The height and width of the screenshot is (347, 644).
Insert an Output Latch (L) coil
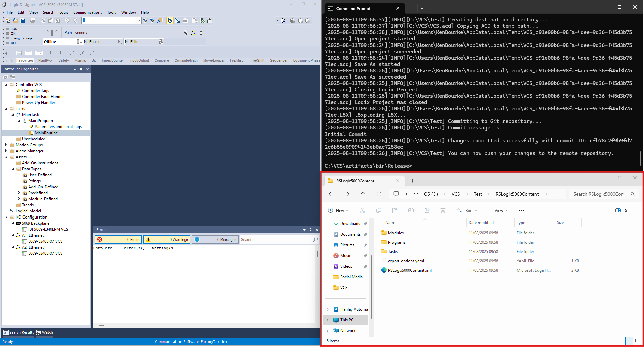[x=92, y=53]
